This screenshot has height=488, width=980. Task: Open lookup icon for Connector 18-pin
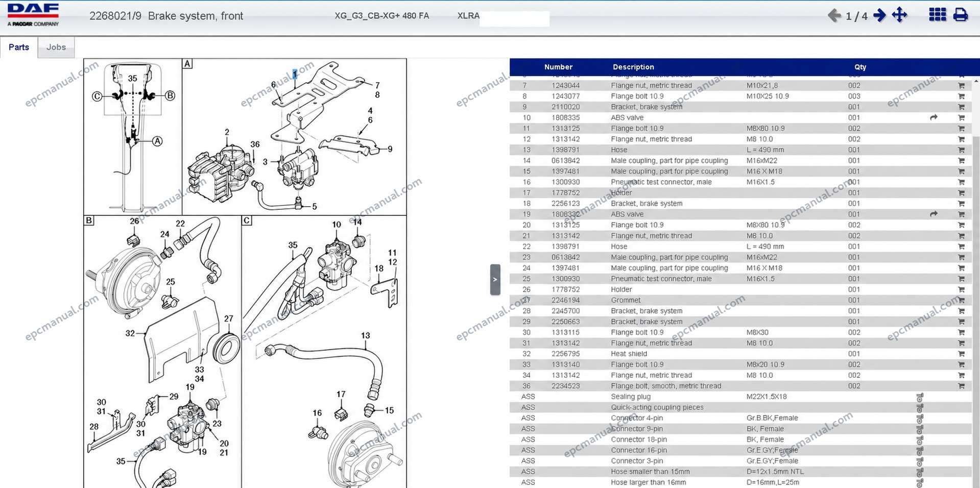click(x=920, y=440)
